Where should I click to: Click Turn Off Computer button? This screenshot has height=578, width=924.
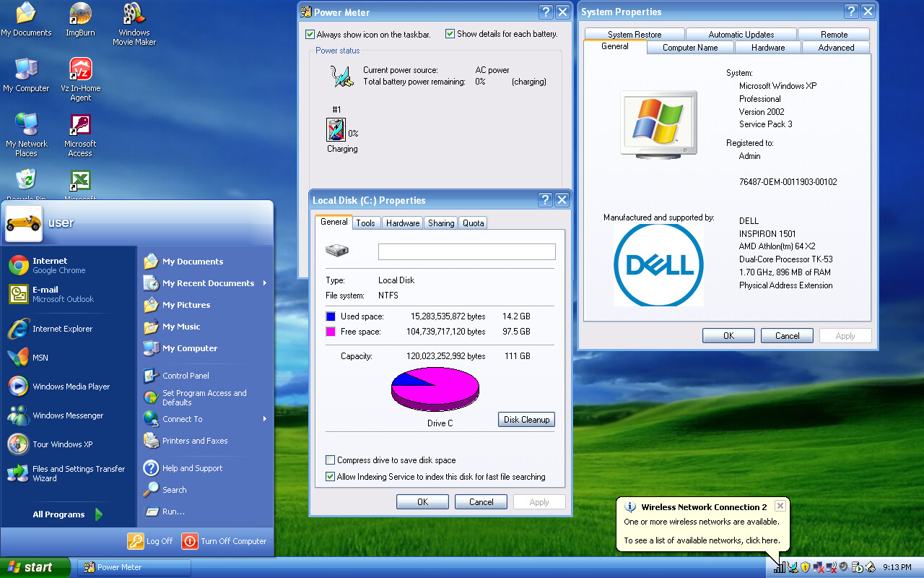(x=225, y=541)
